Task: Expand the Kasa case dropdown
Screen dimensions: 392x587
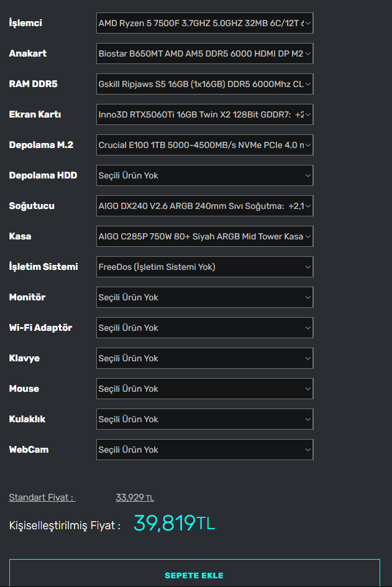Action: click(x=204, y=237)
